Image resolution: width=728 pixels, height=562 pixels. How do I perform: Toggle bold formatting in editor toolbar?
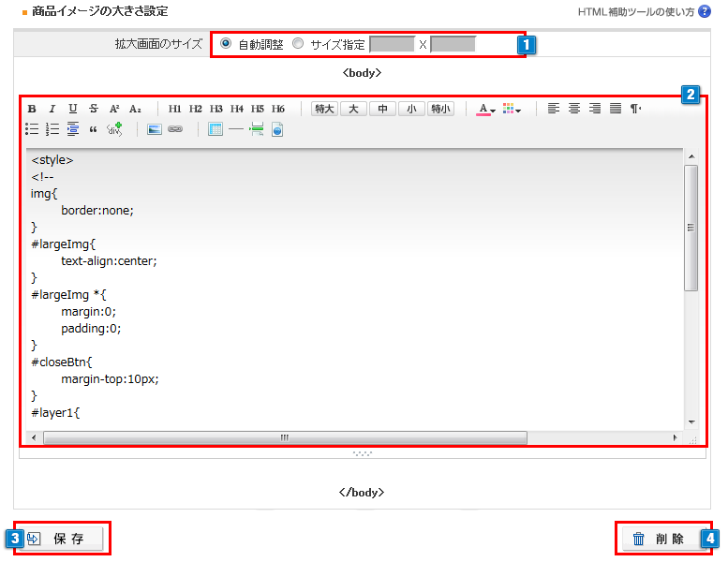tap(32, 109)
